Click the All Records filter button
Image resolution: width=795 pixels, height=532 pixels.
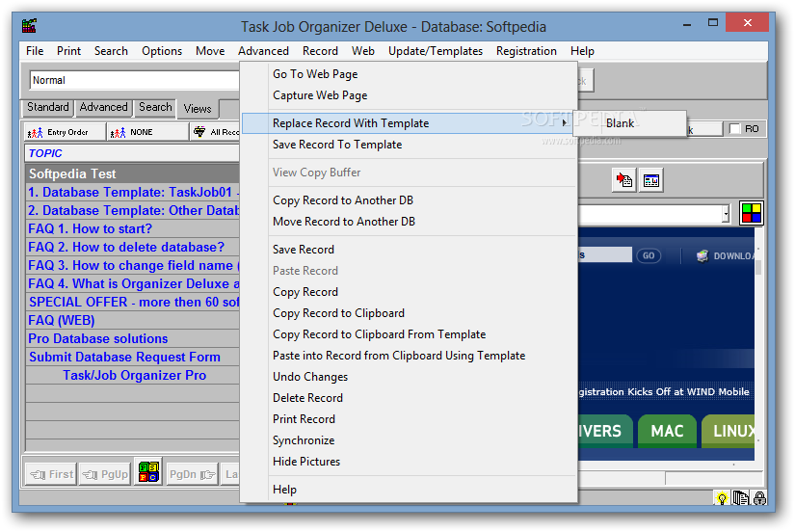tap(215, 132)
